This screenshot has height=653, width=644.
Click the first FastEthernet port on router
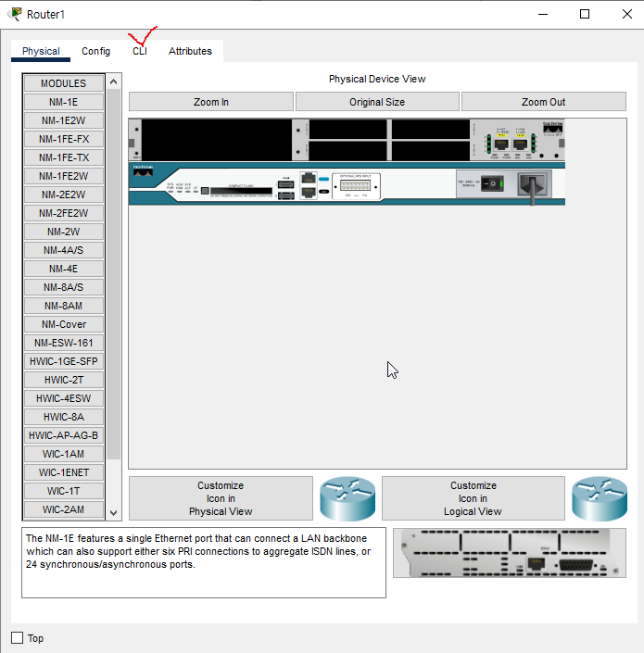pos(501,144)
